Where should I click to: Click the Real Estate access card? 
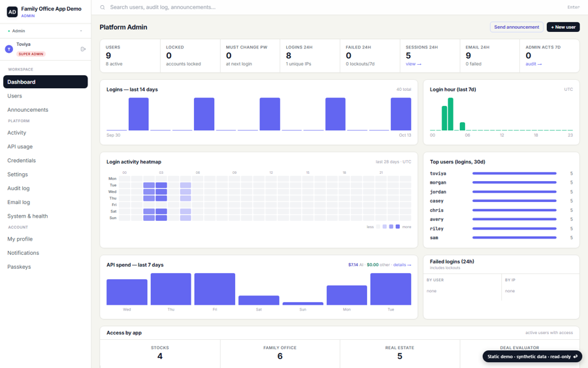pyautogui.click(x=400, y=354)
